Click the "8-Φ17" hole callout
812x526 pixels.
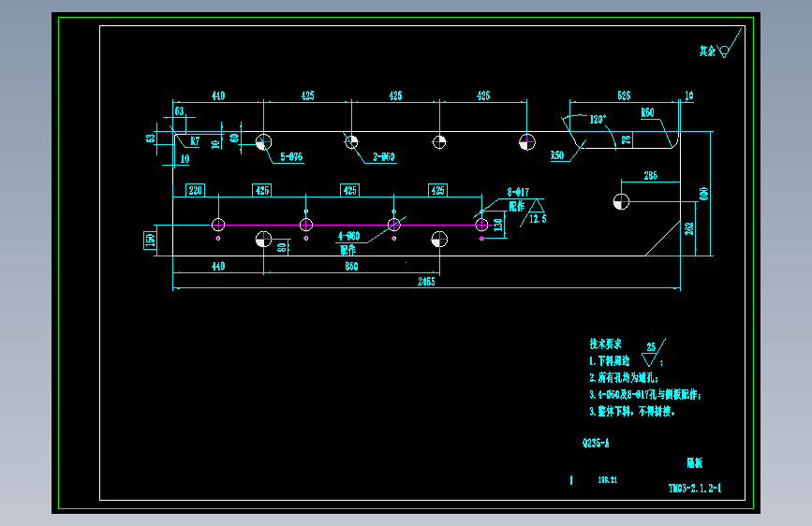[518, 192]
